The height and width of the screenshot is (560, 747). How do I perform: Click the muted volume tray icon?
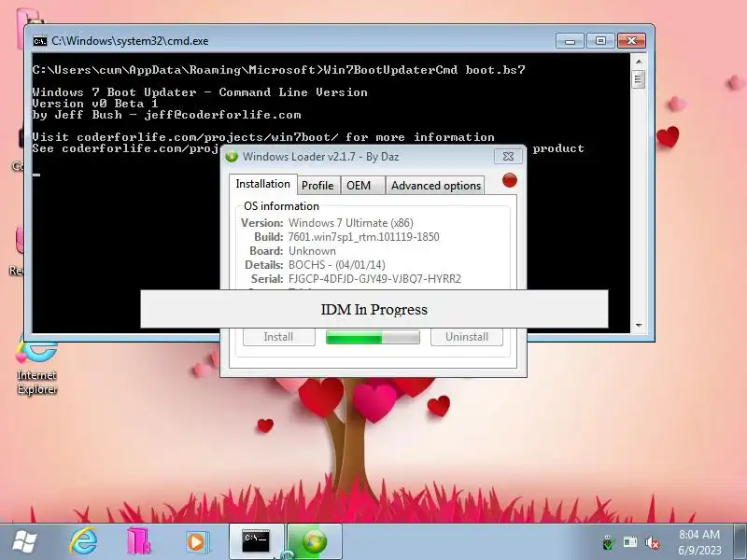652,542
